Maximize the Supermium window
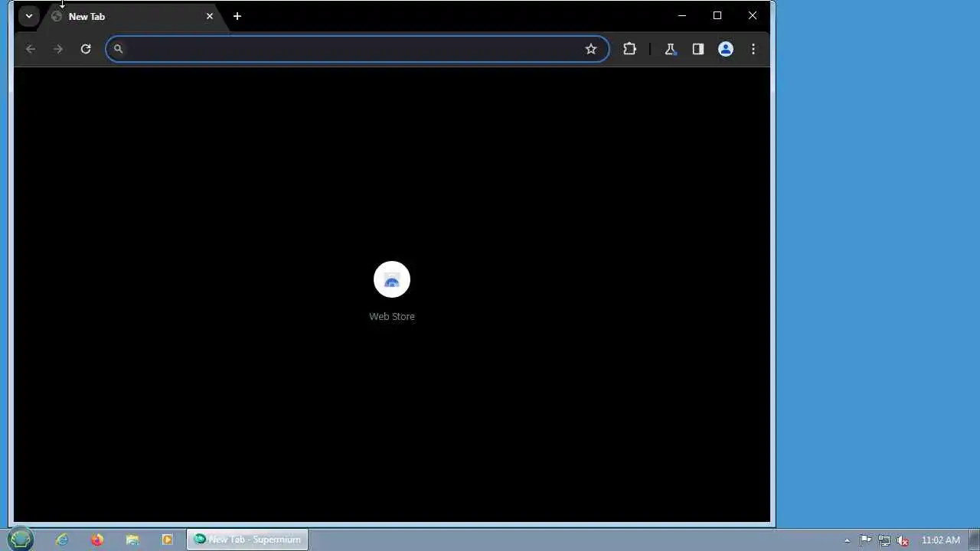This screenshot has width=980, height=551. click(x=717, y=15)
